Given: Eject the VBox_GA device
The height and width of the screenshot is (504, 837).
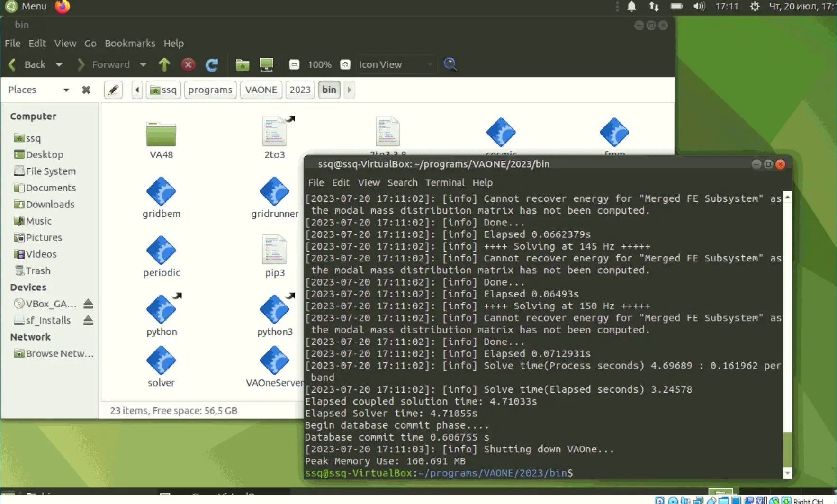Looking at the screenshot, I should (x=88, y=304).
